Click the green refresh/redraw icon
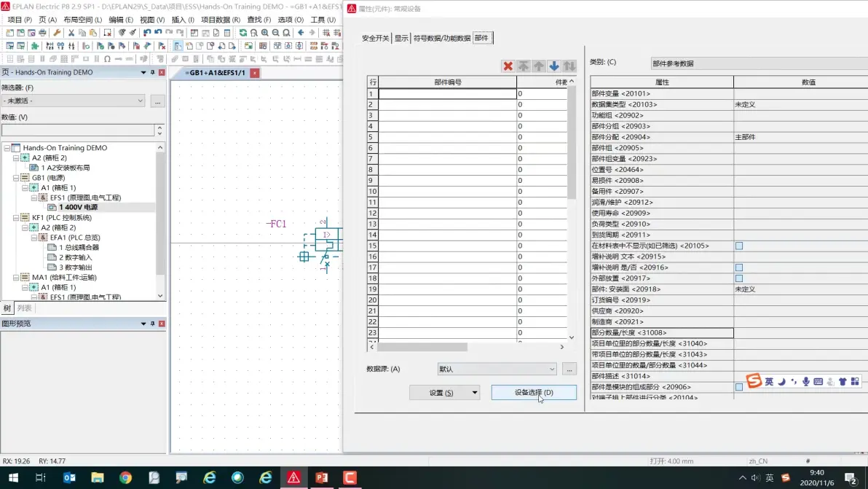The height and width of the screenshot is (489, 868). point(243,33)
